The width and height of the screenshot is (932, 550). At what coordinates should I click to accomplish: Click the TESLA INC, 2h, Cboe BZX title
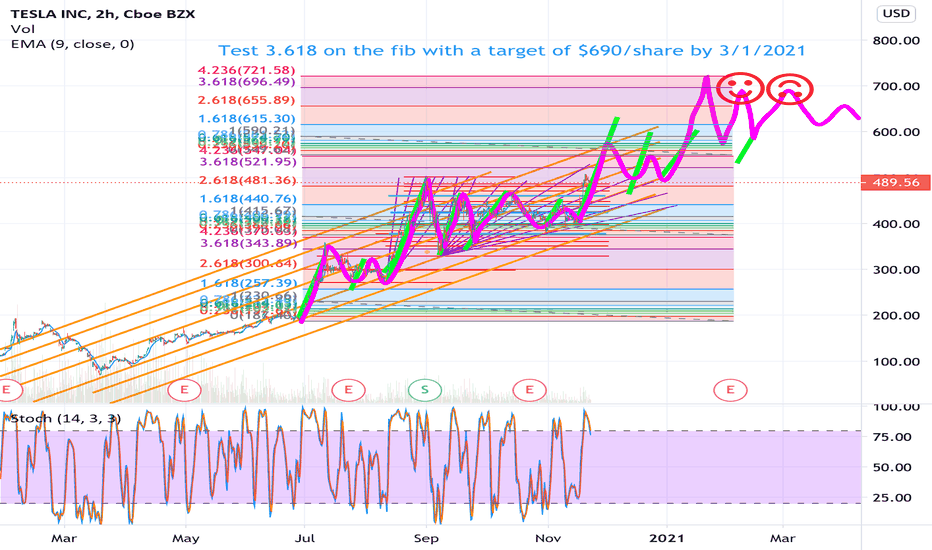click(x=103, y=14)
